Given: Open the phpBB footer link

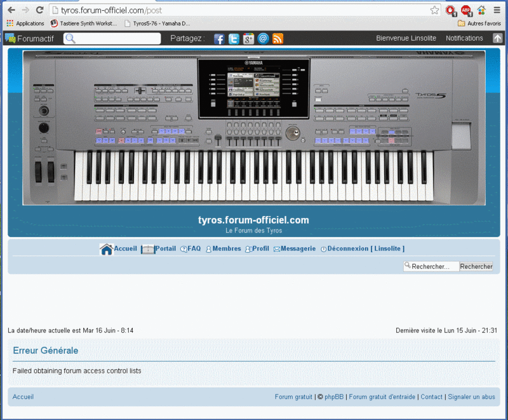Looking at the screenshot, I should click(334, 396).
